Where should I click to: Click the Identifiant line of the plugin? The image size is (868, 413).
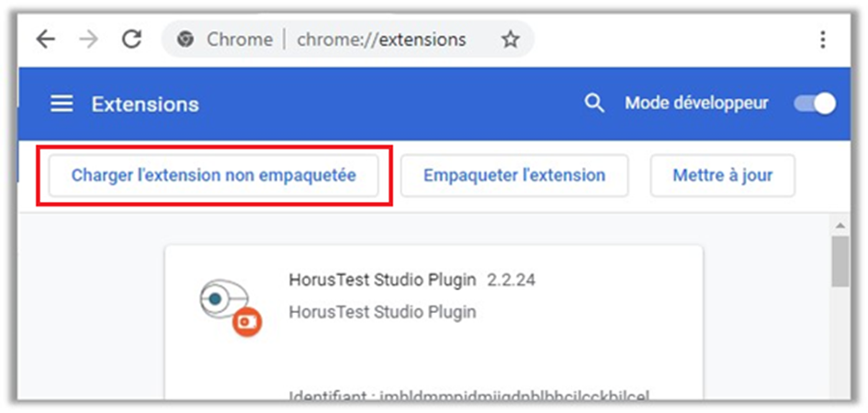468,396
